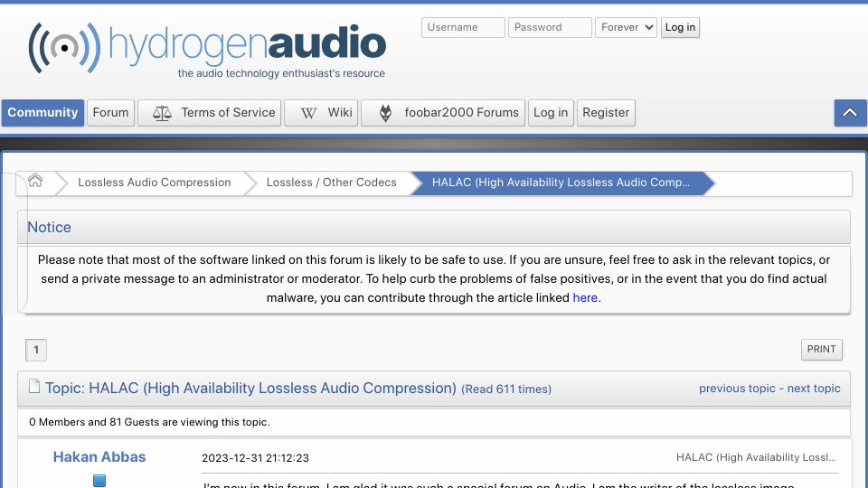Open foobar2000 Forums menu item
868x488 pixels.
point(443,113)
